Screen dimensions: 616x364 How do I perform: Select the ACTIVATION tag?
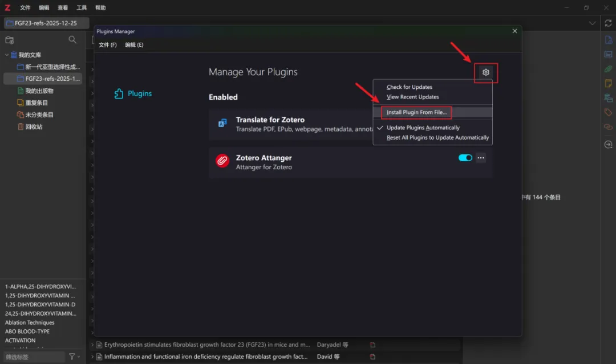[x=20, y=341]
